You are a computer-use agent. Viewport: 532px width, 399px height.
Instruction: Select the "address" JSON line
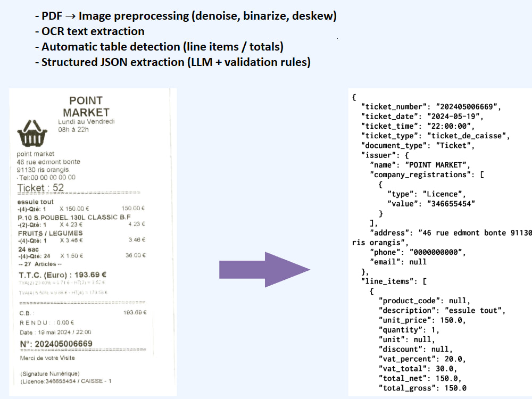442,237
